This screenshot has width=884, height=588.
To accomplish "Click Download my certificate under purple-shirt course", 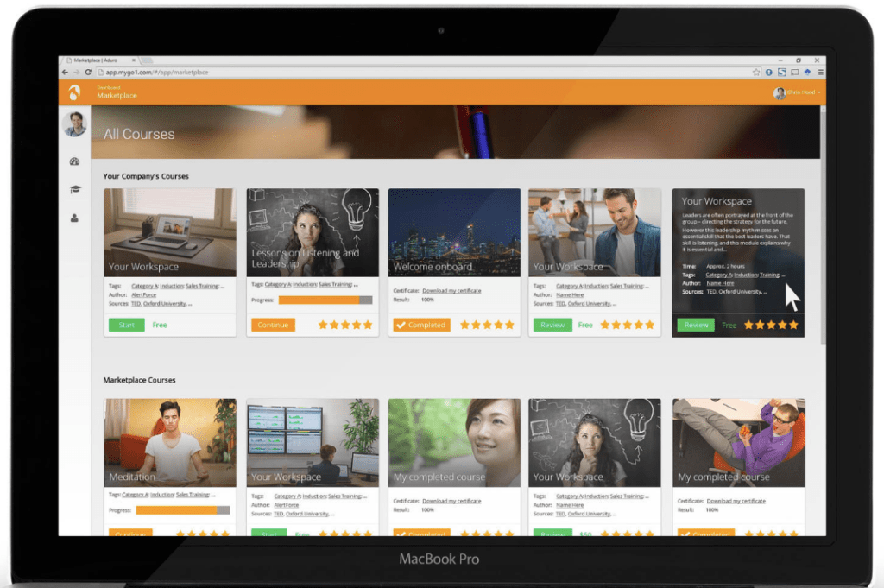I will pos(736,501).
